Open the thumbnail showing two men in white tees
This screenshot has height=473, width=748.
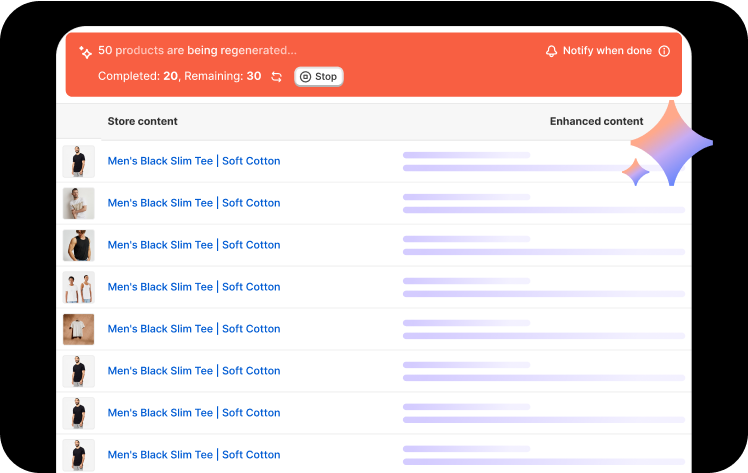pyautogui.click(x=79, y=287)
